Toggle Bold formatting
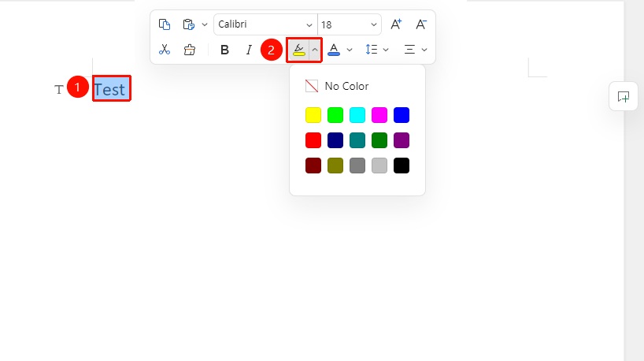The width and height of the screenshot is (644, 361). pyautogui.click(x=224, y=50)
